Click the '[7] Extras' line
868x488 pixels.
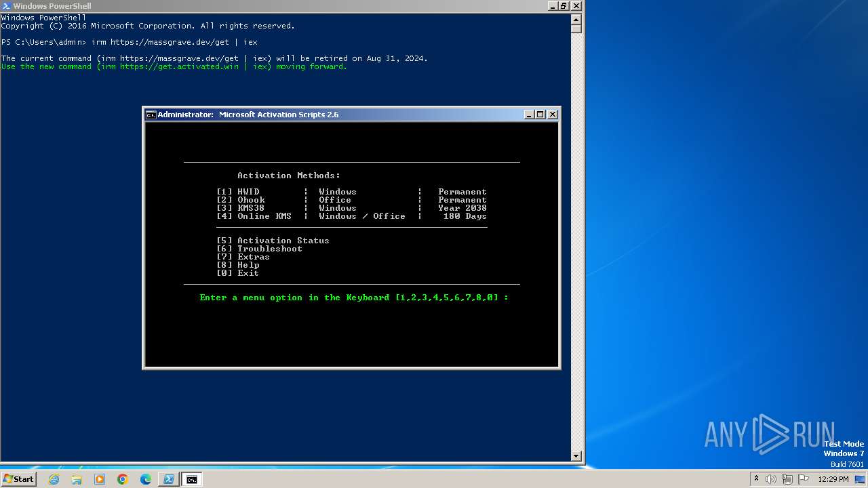(x=243, y=257)
